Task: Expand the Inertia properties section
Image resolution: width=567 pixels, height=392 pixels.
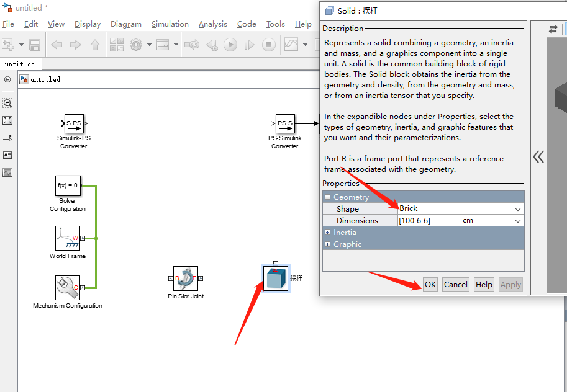Action: pyautogui.click(x=327, y=233)
